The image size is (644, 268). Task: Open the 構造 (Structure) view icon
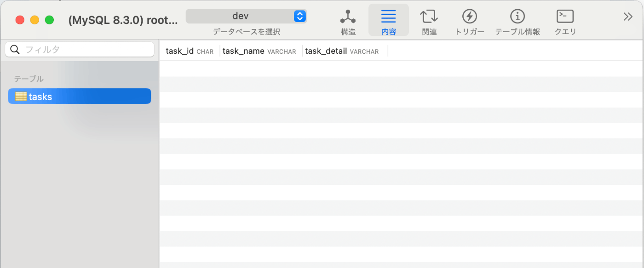(x=348, y=17)
